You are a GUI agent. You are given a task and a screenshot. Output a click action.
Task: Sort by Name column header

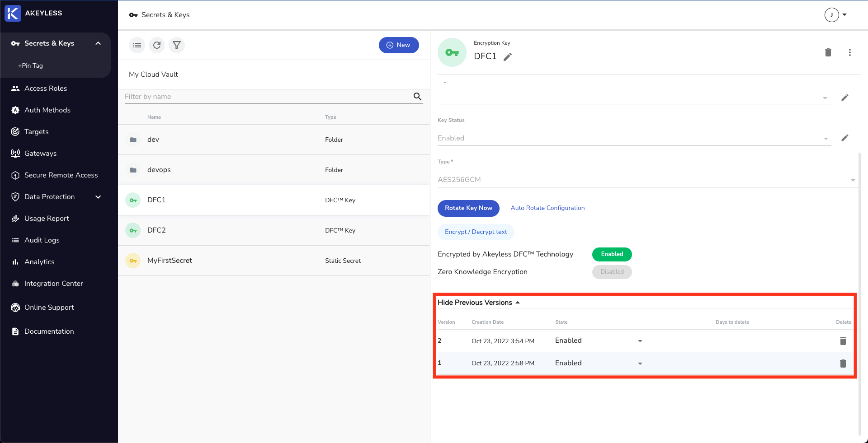[154, 117]
